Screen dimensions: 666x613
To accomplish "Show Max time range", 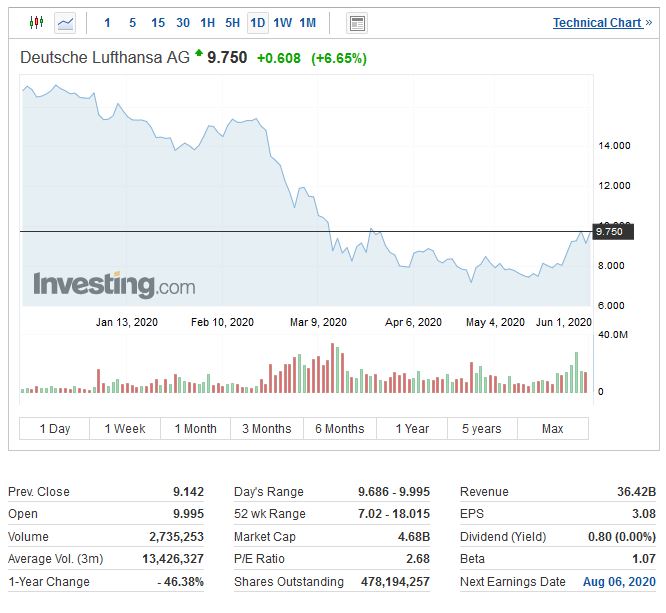I will tap(553, 429).
